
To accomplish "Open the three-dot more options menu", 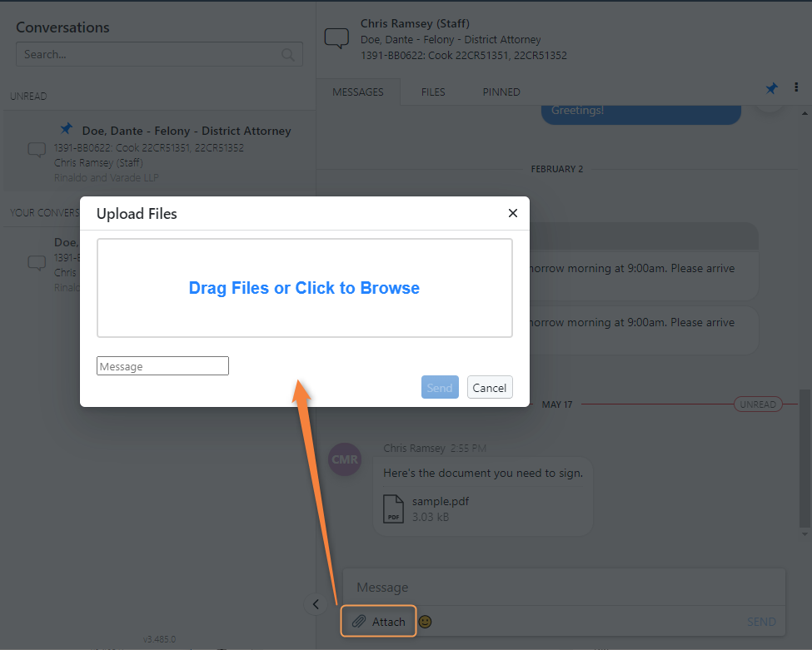I will click(796, 87).
